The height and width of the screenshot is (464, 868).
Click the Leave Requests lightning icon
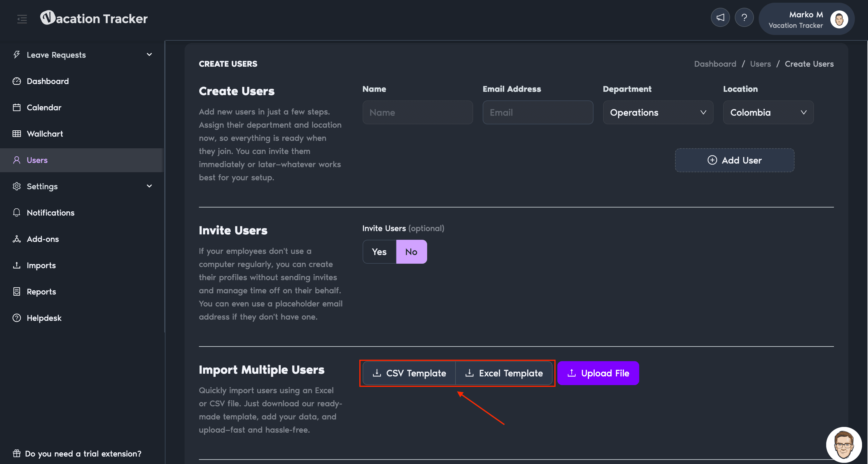pyautogui.click(x=16, y=55)
